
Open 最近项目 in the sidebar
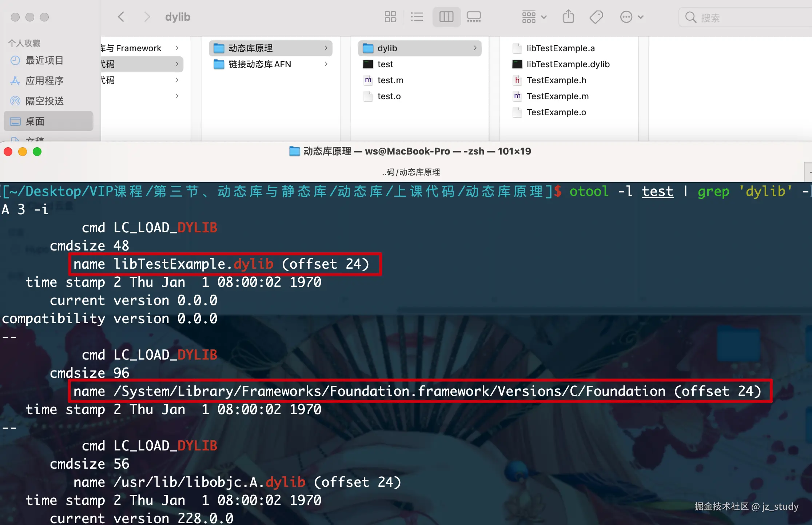[x=44, y=60]
